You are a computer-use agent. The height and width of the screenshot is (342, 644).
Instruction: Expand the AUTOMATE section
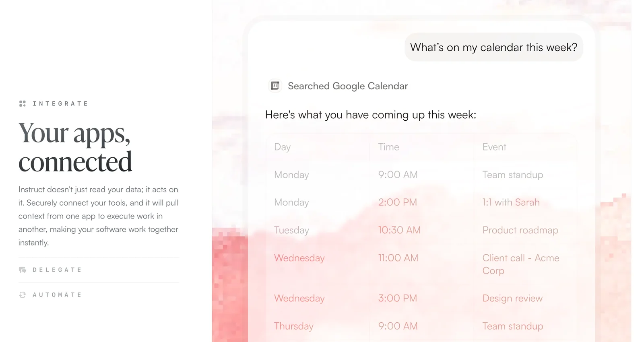(57, 295)
